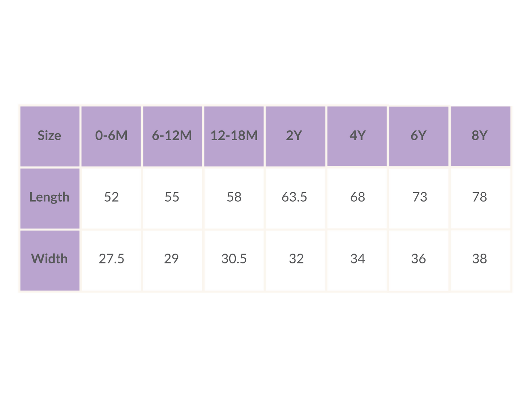This screenshot has width=525, height=420.
Task: Select the cell showing 30.5
Action: (x=234, y=259)
